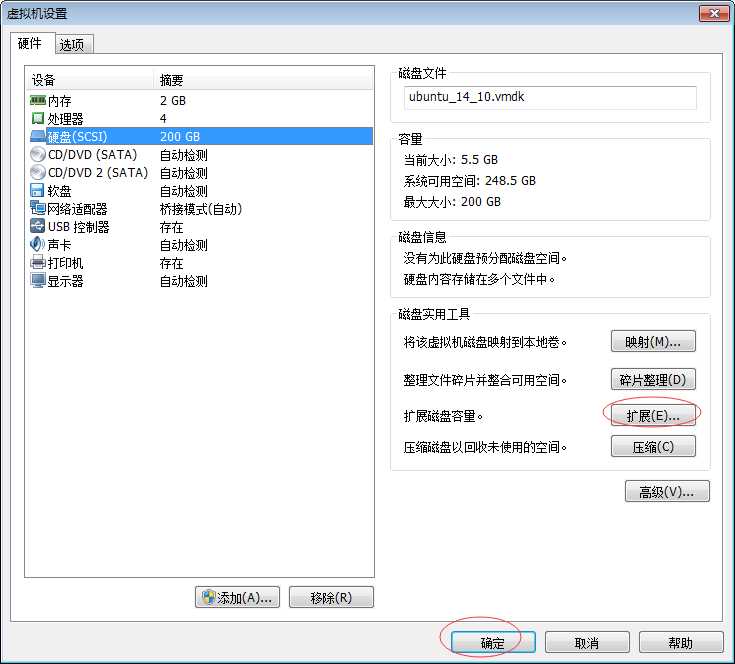Select the memory (内存) device icon

point(38,100)
